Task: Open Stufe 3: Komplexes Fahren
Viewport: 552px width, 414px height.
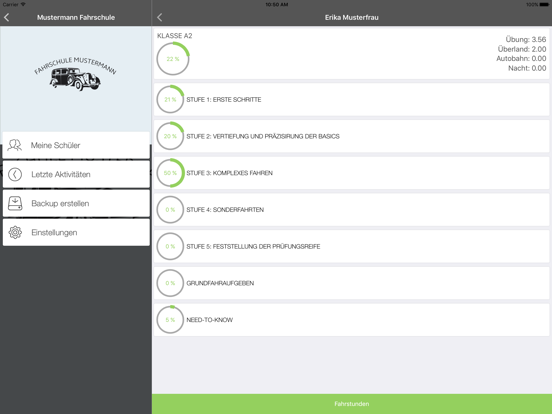Action: tap(351, 173)
